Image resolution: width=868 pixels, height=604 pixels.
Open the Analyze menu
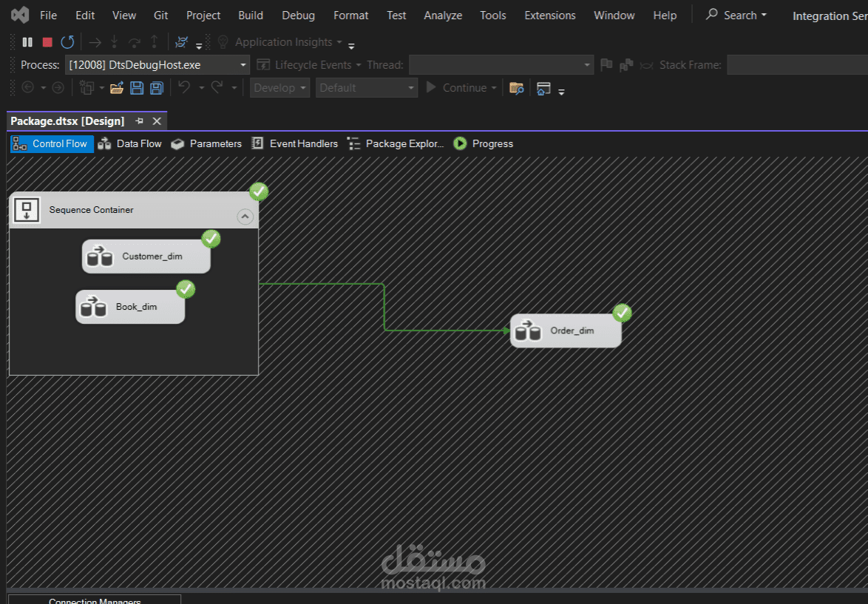click(443, 16)
